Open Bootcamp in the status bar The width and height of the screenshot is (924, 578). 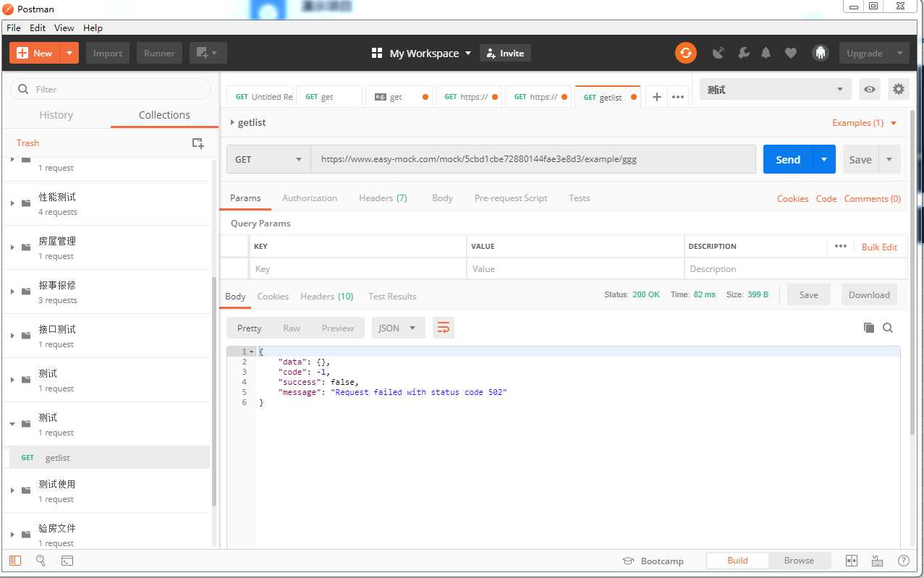click(x=653, y=561)
